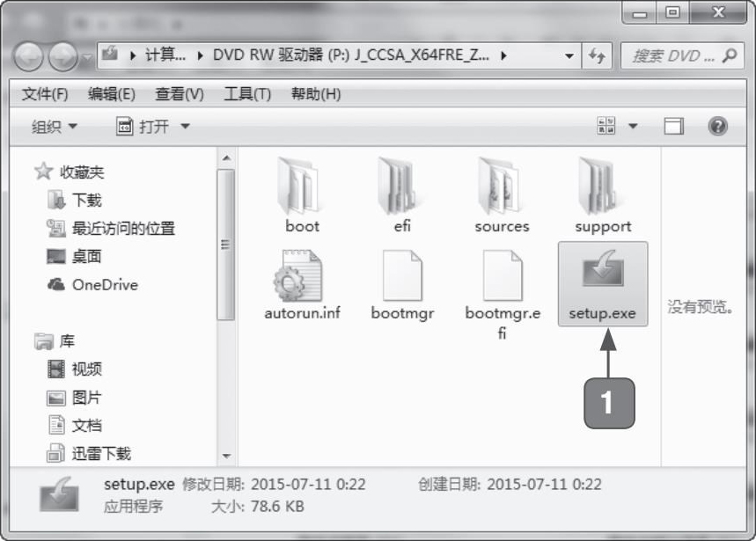
Task: Click setup.exe icon in details pane
Action: point(59,494)
